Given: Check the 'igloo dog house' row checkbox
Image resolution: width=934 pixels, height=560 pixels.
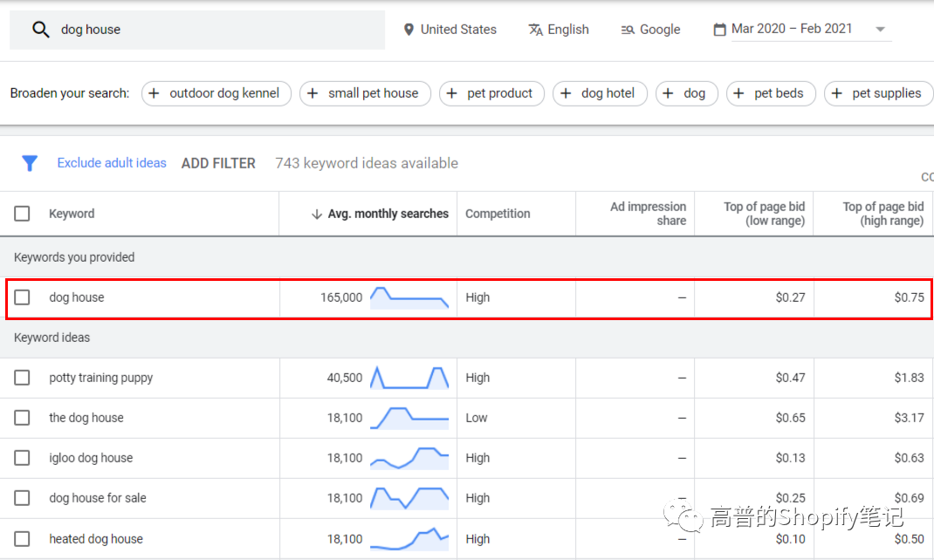Looking at the screenshot, I should click(22, 458).
